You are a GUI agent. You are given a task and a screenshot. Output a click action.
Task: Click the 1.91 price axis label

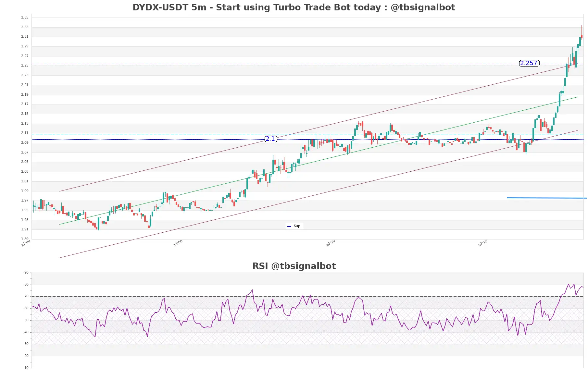[x=25, y=229]
